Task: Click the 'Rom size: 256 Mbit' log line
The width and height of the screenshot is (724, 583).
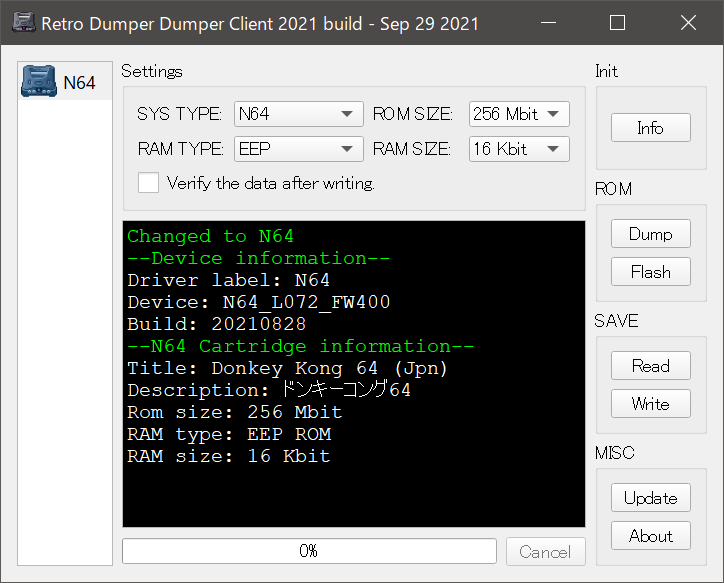Action: [235, 412]
